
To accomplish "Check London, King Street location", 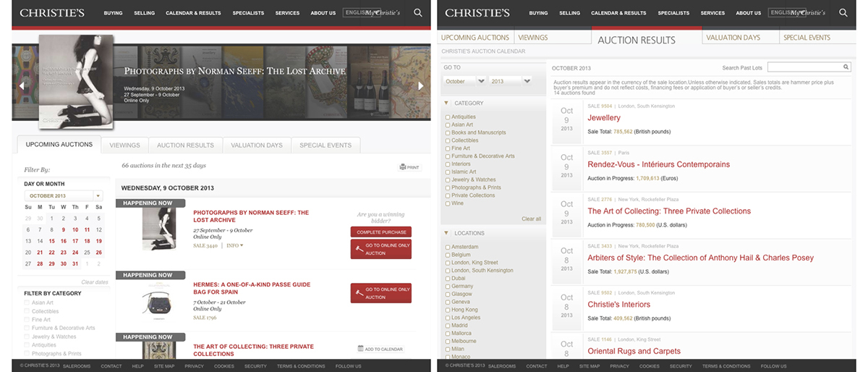I will tap(448, 263).
